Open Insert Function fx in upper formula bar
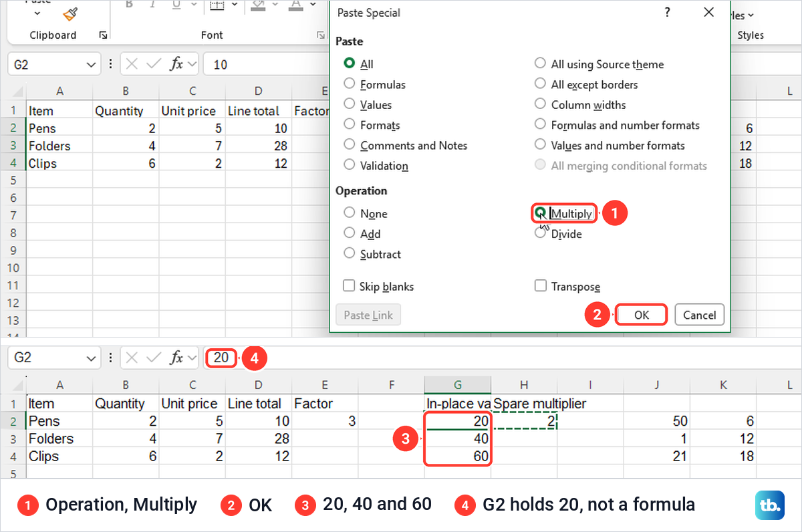The image size is (802, 532). [176, 64]
